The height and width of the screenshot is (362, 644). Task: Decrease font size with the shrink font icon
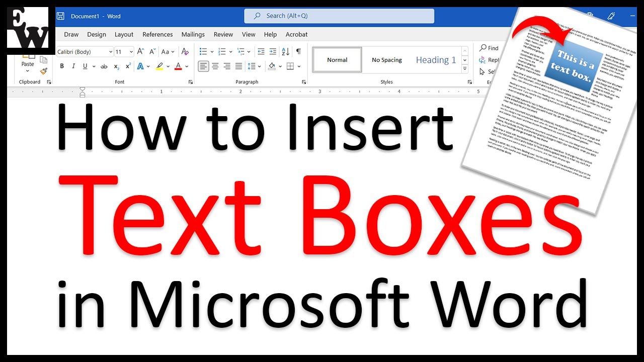152,51
